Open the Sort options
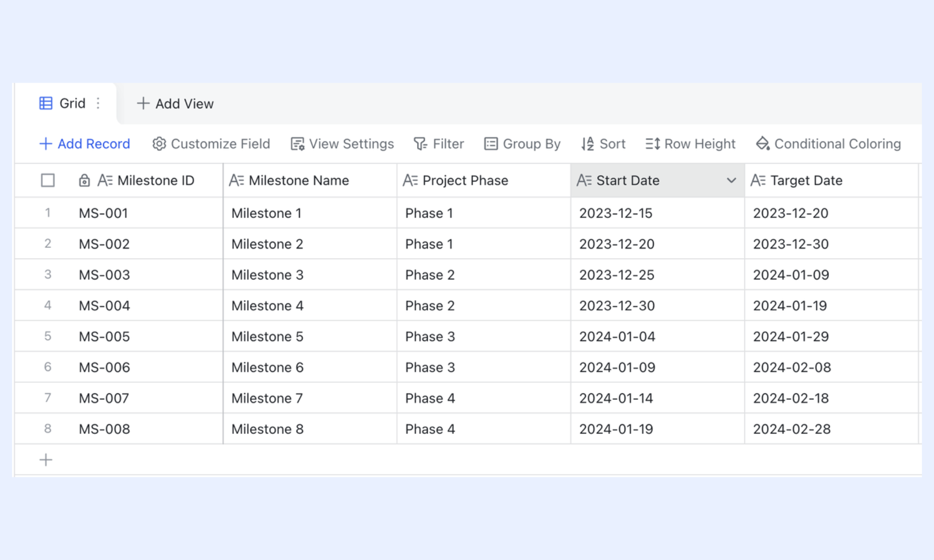The width and height of the screenshot is (934, 560). (x=603, y=144)
